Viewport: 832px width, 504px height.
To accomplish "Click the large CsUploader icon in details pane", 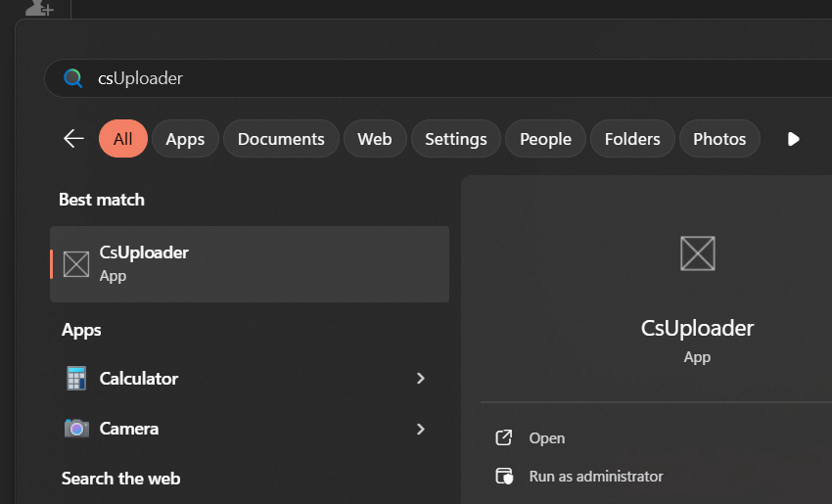I will [x=697, y=253].
